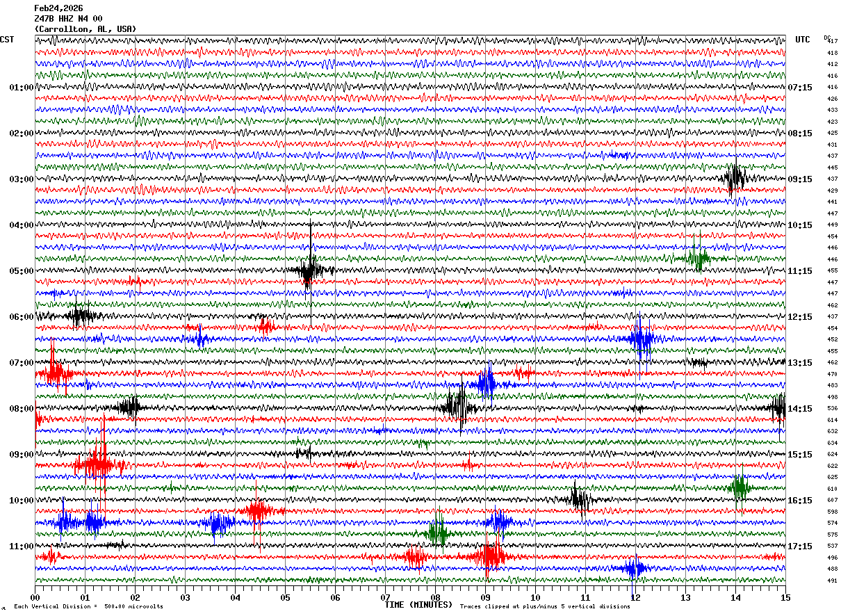841x616 pixels.
Task: Click minute tick label 05 on x-axis
Action: click(285, 597)
